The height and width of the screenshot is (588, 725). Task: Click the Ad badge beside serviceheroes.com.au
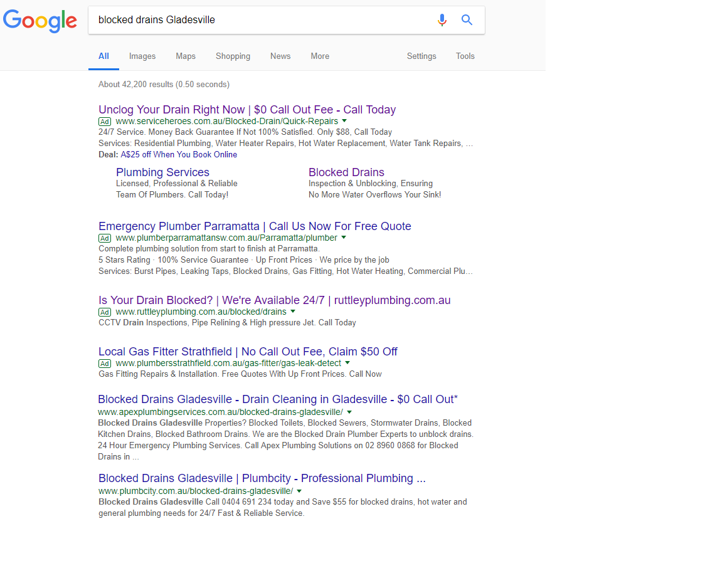105,122
